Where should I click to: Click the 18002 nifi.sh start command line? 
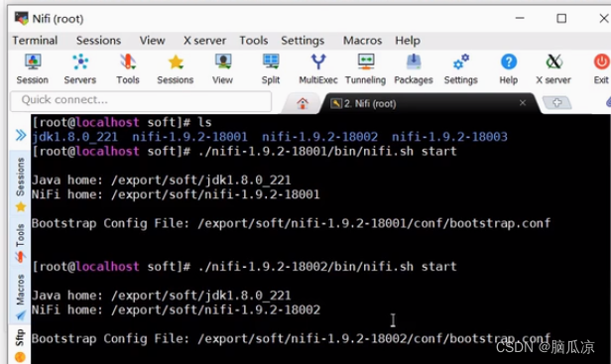pos(244,267)
